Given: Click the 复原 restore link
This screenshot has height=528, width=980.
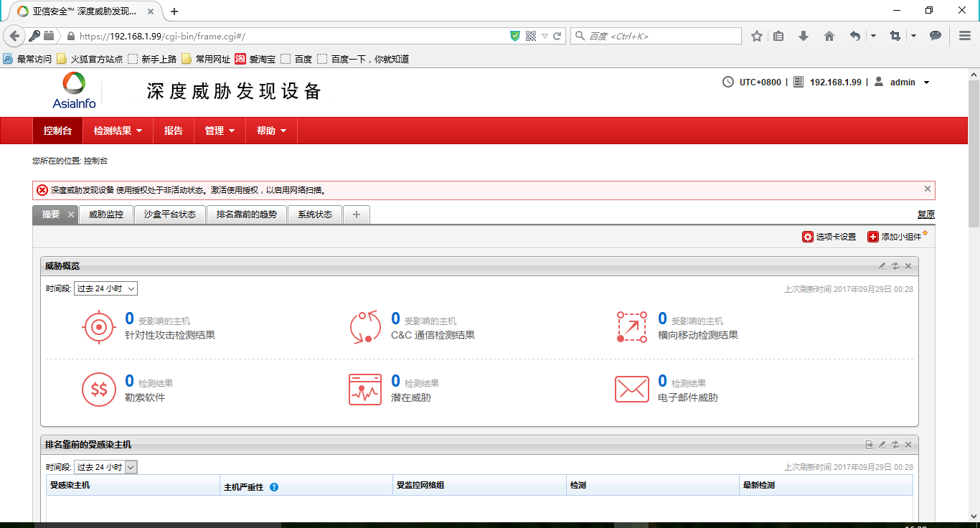Looking at the screenshot, I should coord(925,214).
